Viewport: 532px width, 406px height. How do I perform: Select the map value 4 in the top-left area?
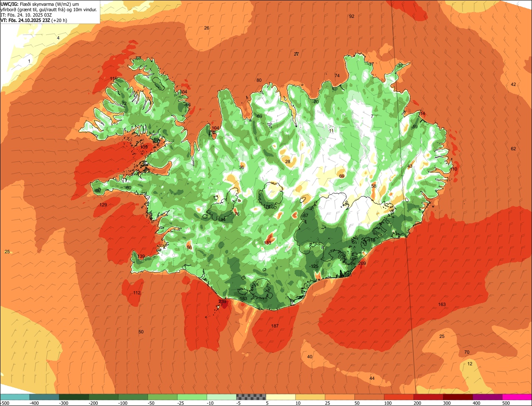pos(58,38)
